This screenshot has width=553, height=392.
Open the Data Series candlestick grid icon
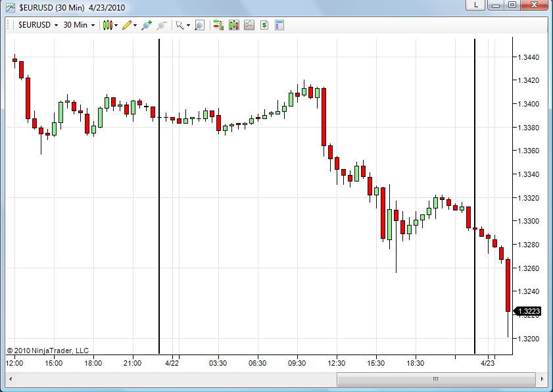click(234, 25)
